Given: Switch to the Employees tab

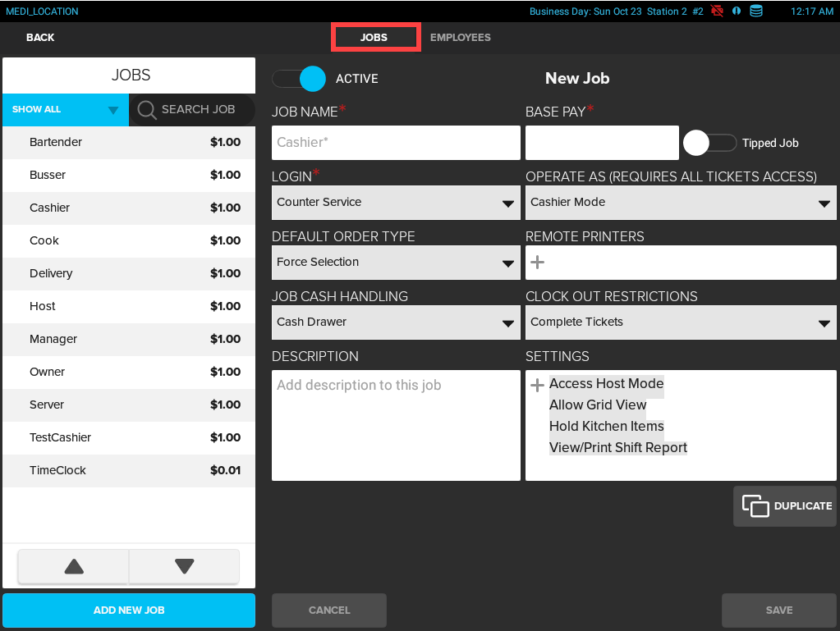Looking at the screenshot, I should [x=460, y=37].
